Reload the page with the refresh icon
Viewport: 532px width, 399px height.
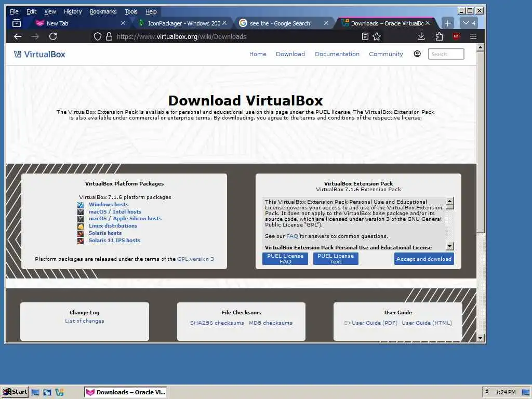pos(53,37)
